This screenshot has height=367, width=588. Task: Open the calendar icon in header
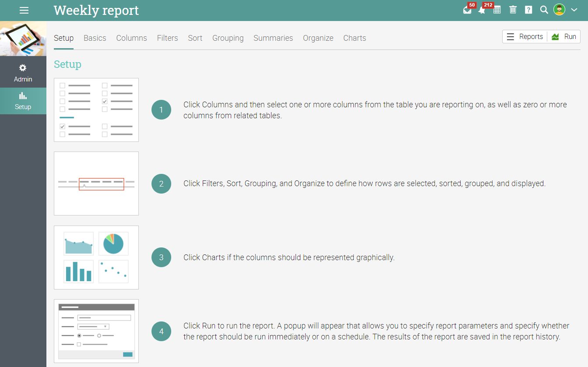(497, 10)
